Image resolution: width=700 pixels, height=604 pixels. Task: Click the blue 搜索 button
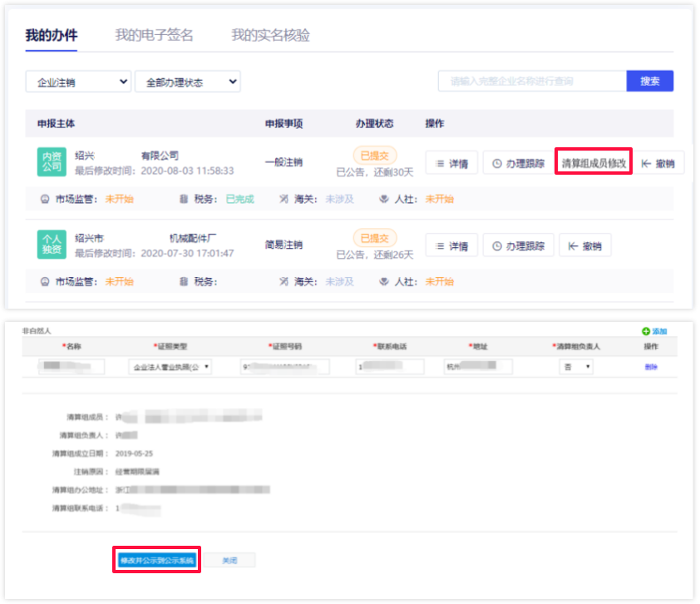(649, 81)
